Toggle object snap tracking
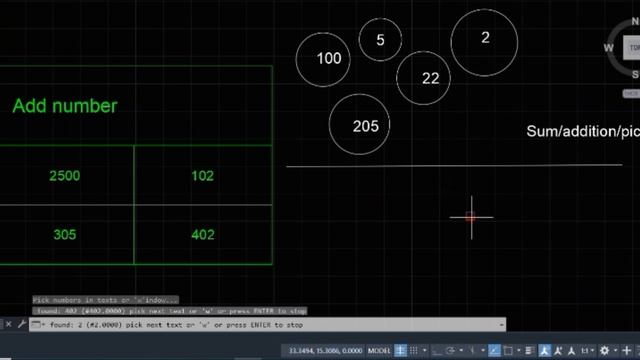 494,350
